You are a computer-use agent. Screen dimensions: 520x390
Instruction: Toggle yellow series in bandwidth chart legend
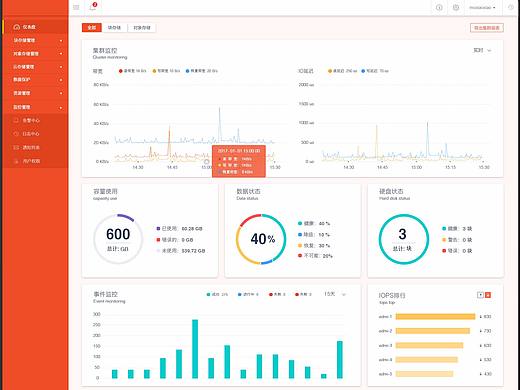(x=166, y=71)
